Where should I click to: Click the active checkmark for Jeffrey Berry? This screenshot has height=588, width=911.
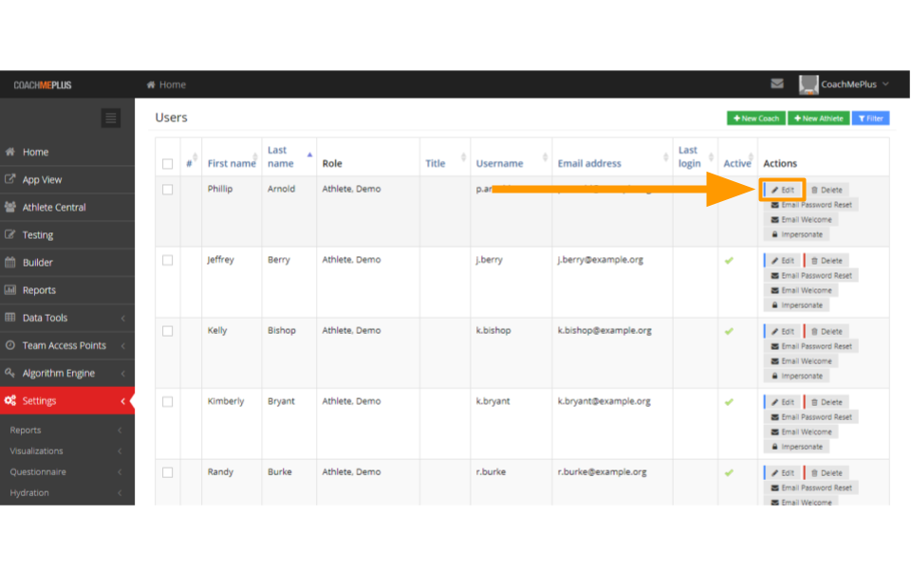click(x=729, y=261)
